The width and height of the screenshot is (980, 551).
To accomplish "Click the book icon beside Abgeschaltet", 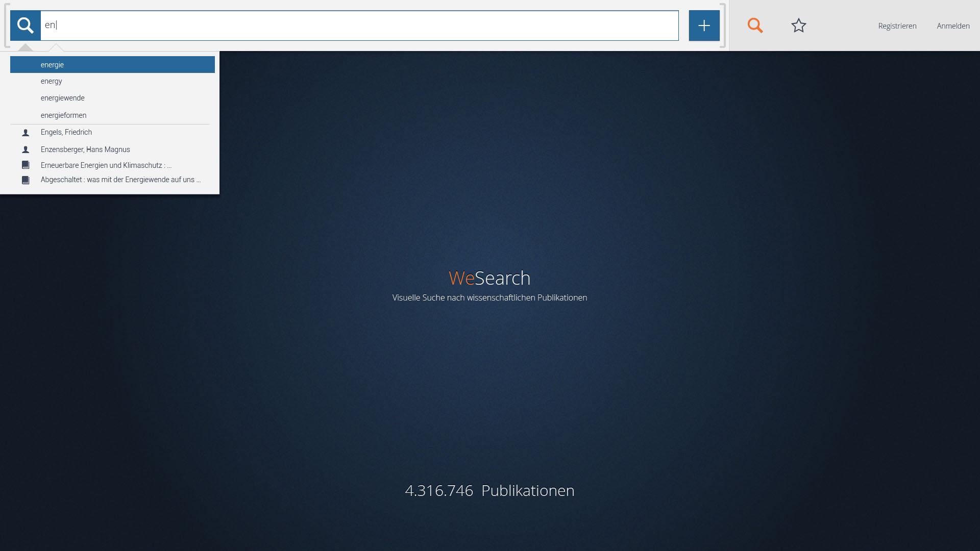I will [x=26, y=180].
